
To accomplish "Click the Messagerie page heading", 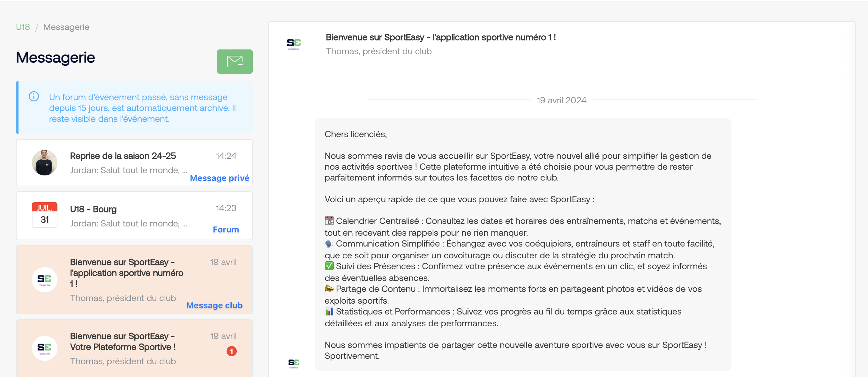I will [55, 57].
